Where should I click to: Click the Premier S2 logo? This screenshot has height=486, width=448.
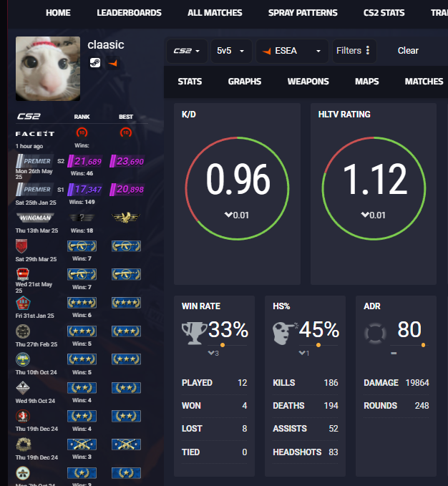coord(34,161)
